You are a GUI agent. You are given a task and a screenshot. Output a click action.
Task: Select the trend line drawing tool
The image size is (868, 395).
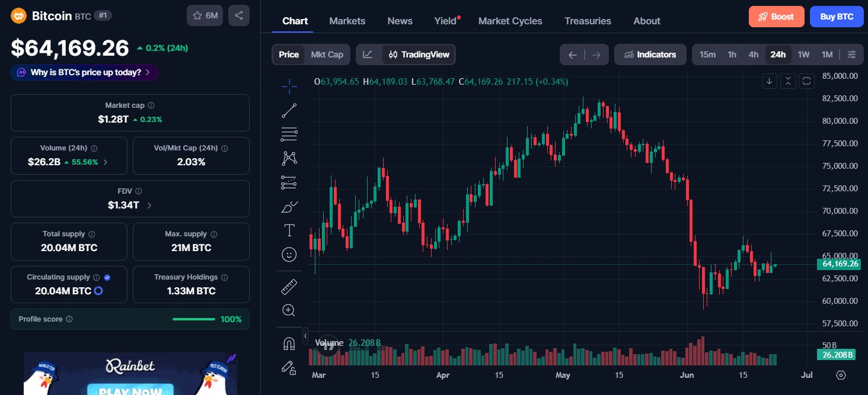(289, 110)
